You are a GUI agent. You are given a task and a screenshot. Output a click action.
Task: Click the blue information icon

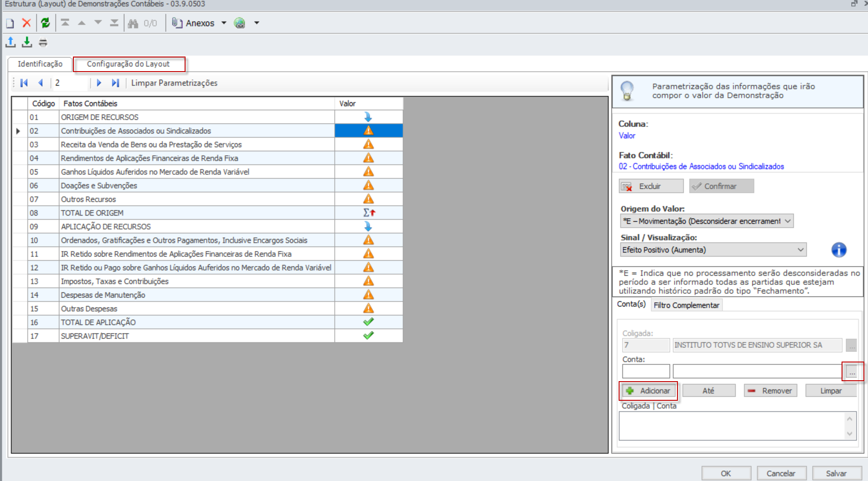coord(839,250)
